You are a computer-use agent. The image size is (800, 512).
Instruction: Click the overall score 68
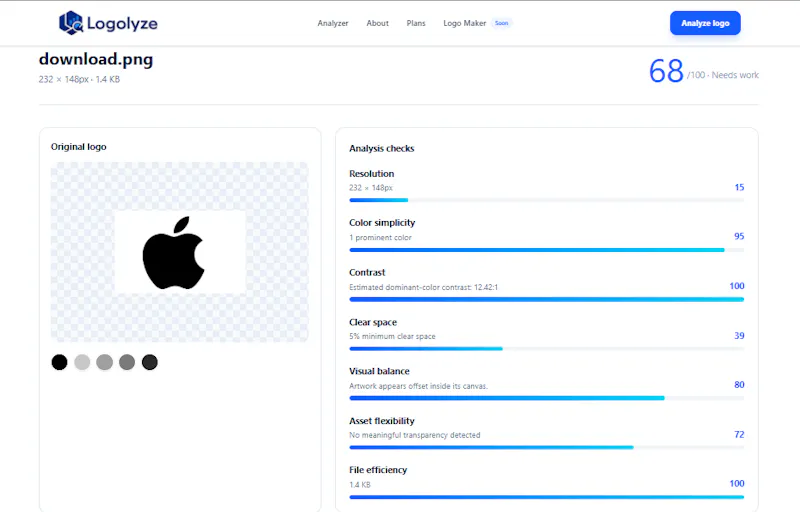tap(666, 71)
